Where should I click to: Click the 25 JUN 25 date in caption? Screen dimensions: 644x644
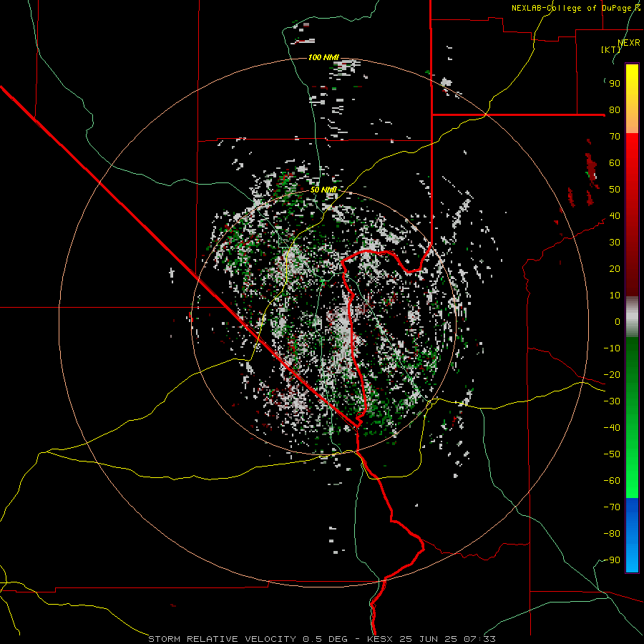pyautogui.click(x=429, y=639)
